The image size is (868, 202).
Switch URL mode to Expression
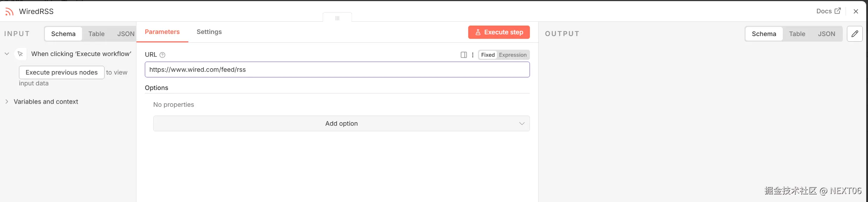(x=512, y=55)
